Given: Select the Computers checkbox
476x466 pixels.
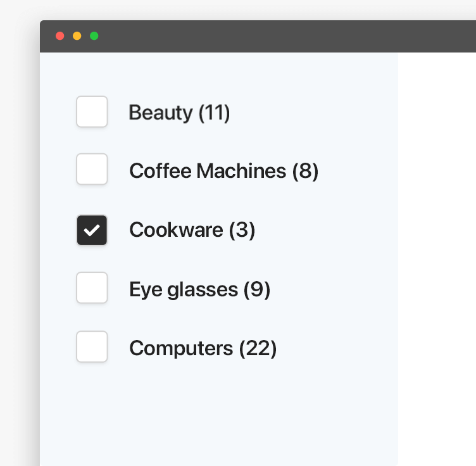Looking at the screenshot, I should [x=92, y=347].
